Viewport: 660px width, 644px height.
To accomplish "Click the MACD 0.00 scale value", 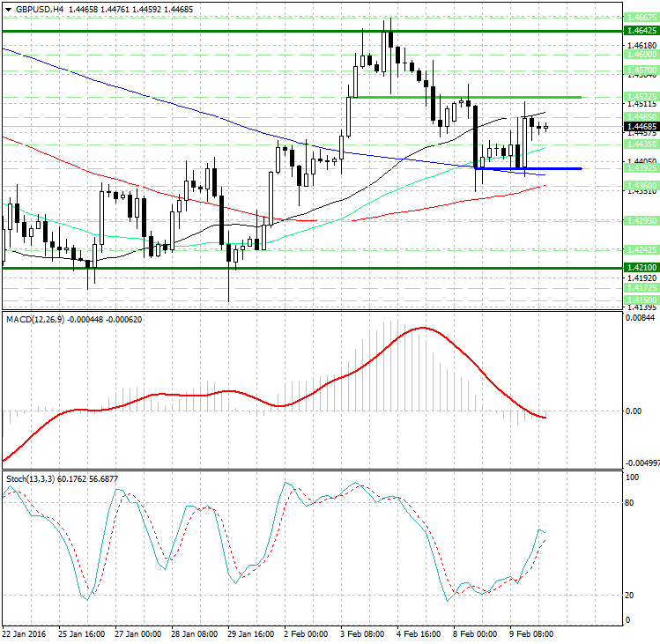I will point(634,411).
